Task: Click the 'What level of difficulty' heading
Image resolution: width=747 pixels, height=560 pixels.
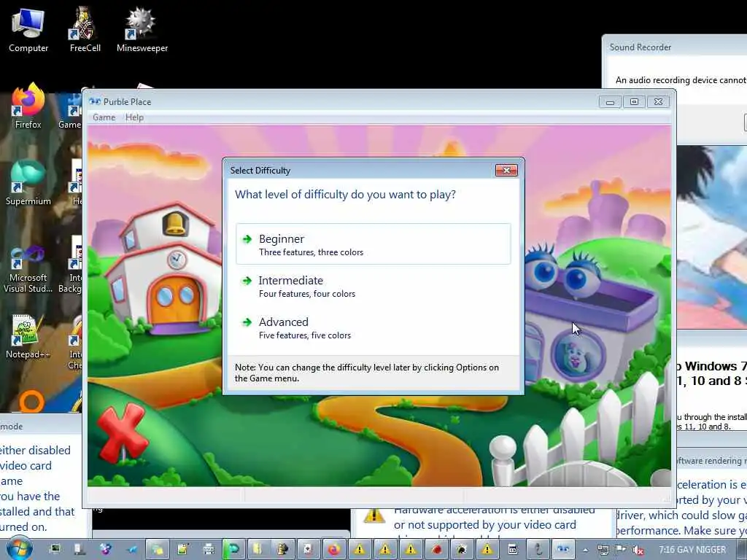Action: pyautogui.click(x=345, y=194)
